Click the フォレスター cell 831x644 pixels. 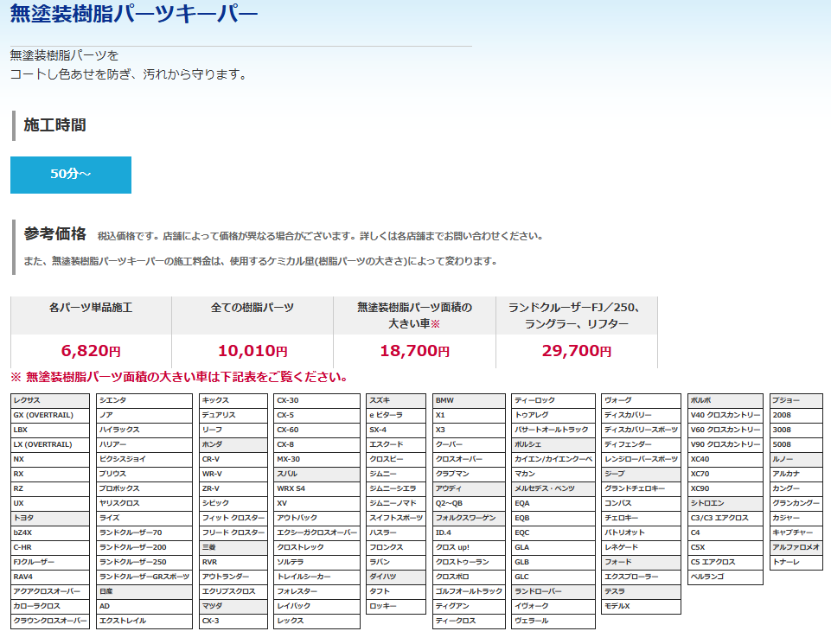point(317,591)
